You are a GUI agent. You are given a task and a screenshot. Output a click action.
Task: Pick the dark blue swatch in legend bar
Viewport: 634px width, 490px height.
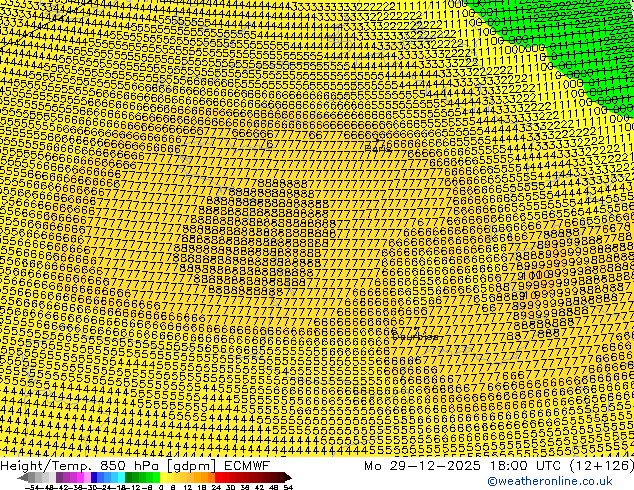click(94, 478)
